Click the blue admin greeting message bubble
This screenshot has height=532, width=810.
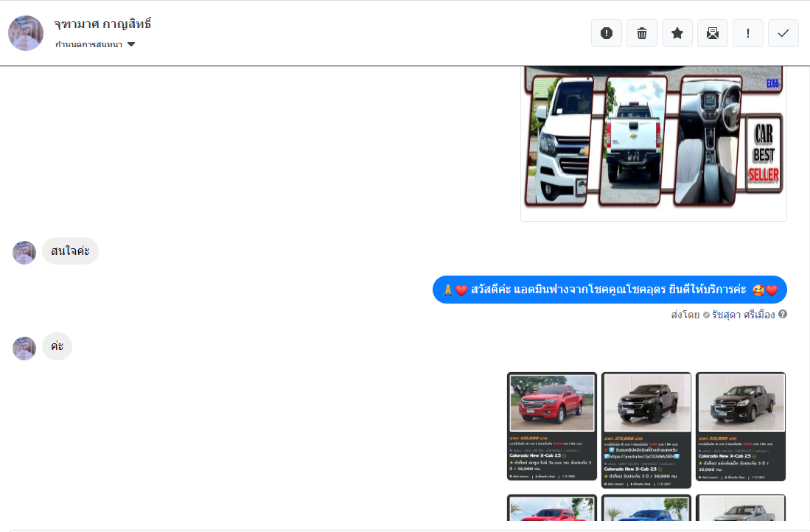(x=610, y=290)
